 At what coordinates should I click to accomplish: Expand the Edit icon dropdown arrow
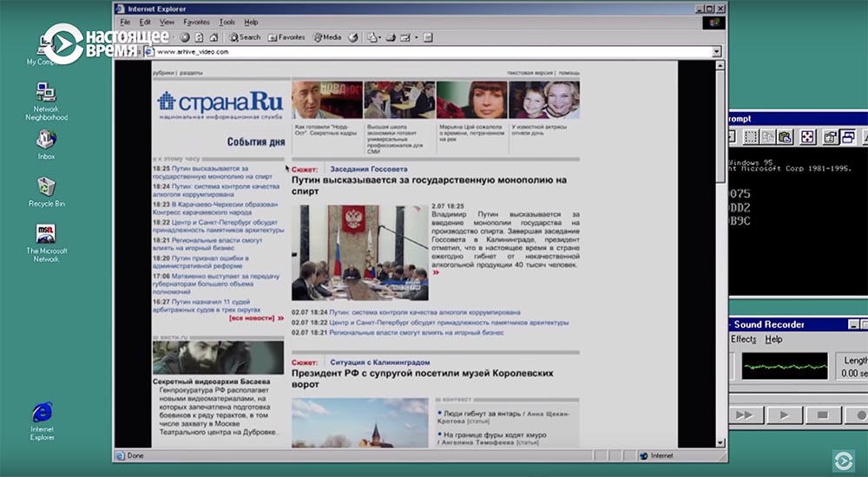tap(417, 37)
